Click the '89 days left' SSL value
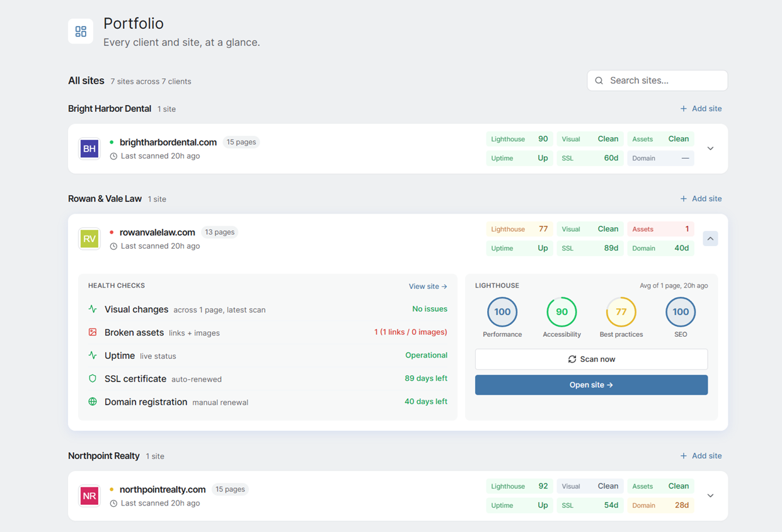This screenshot has width=782, height=532. point(426,379)
